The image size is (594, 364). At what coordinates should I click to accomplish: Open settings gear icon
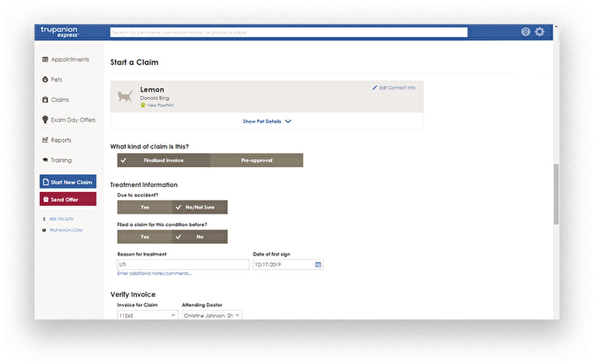click(x=540, y=32)
